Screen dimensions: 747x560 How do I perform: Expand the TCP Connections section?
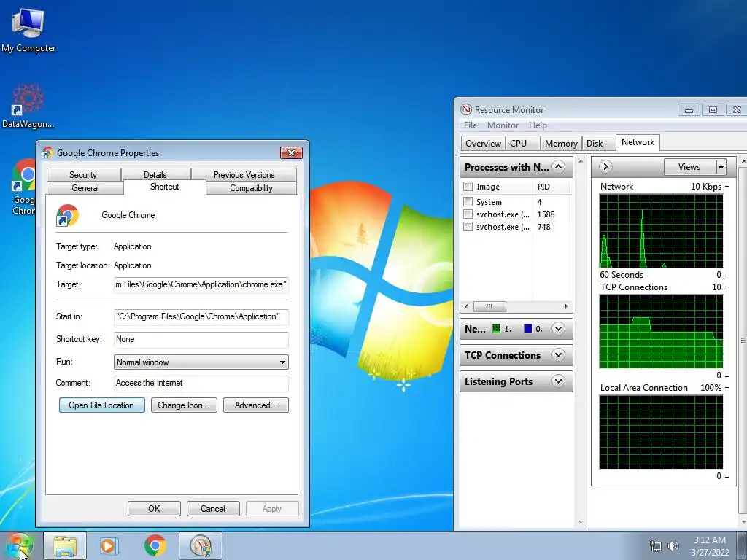coord(558,355)
